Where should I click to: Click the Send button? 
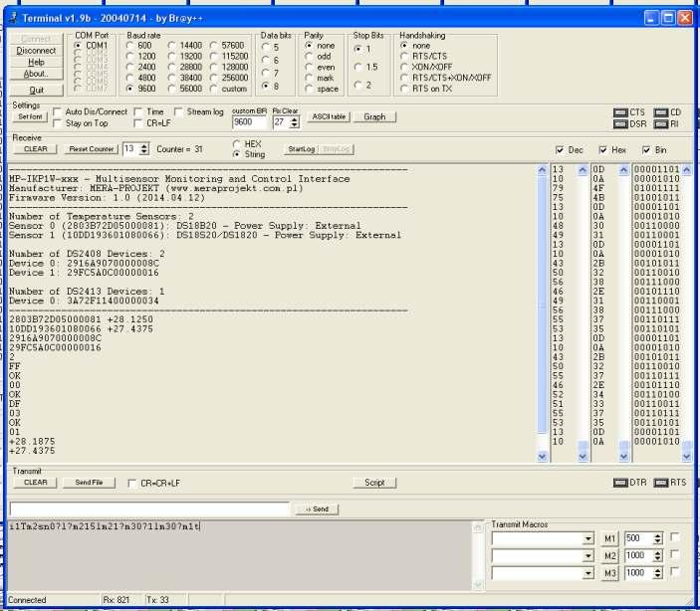(x=317, y=509)
